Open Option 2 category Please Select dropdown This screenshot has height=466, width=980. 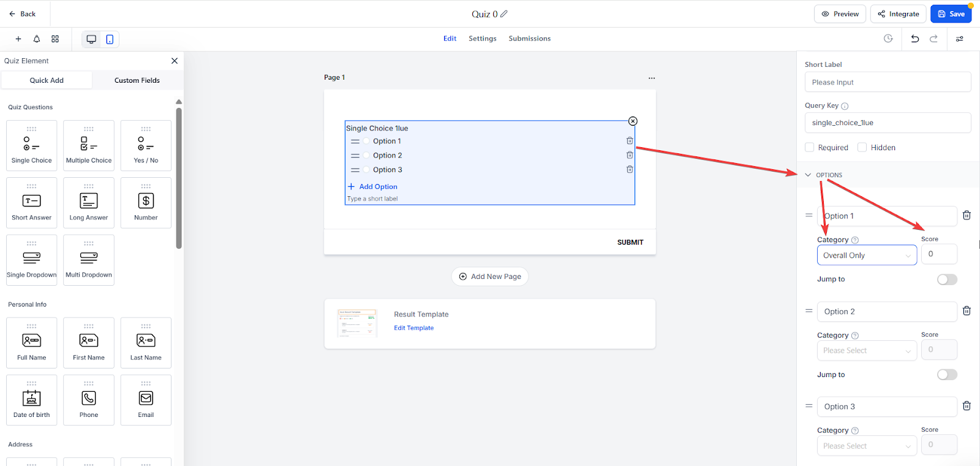pos(867,350)
